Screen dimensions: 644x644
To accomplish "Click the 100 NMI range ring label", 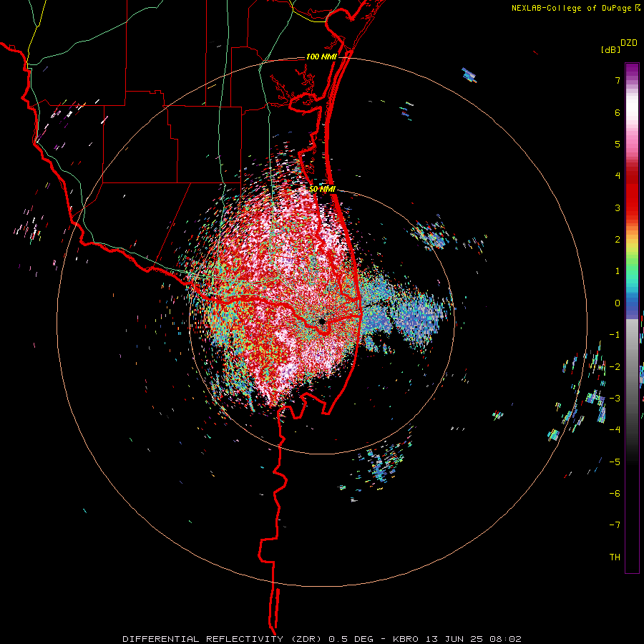I will click(321, 57).
